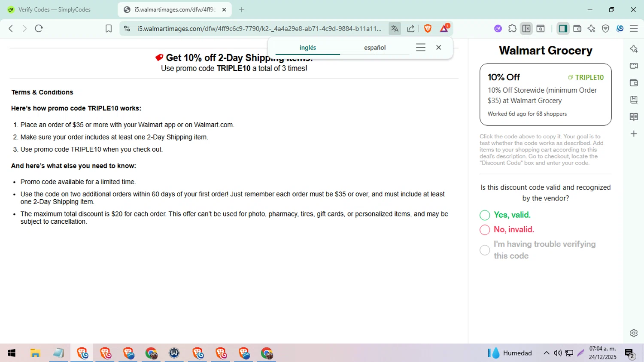The height and width of the screenshot is (362, 644).
Task: Open Brave Rewards triangle icon
Action: 444,28
